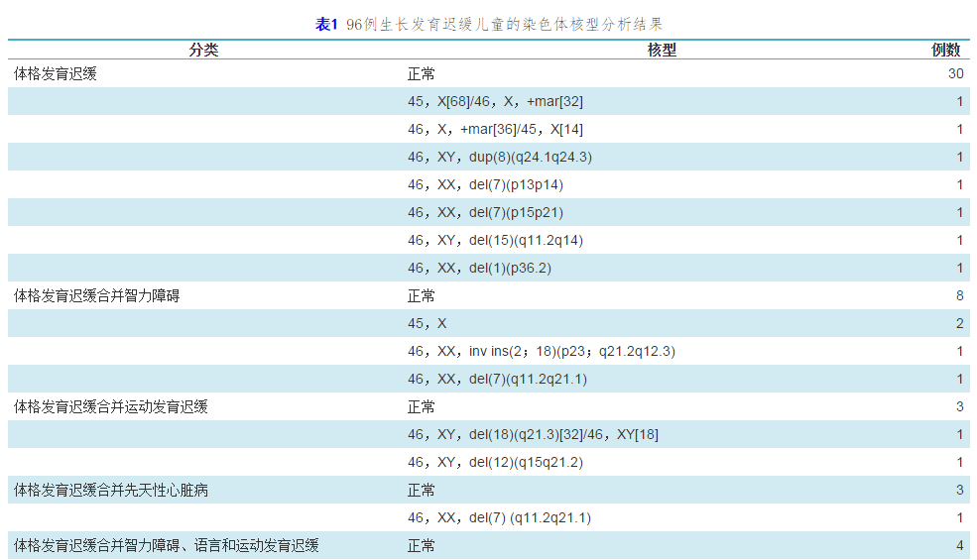Screen dimensions: 977x560
Task: Select the 46，XX，del(1)(p36.2) cell
Action: tap(478, 269)
